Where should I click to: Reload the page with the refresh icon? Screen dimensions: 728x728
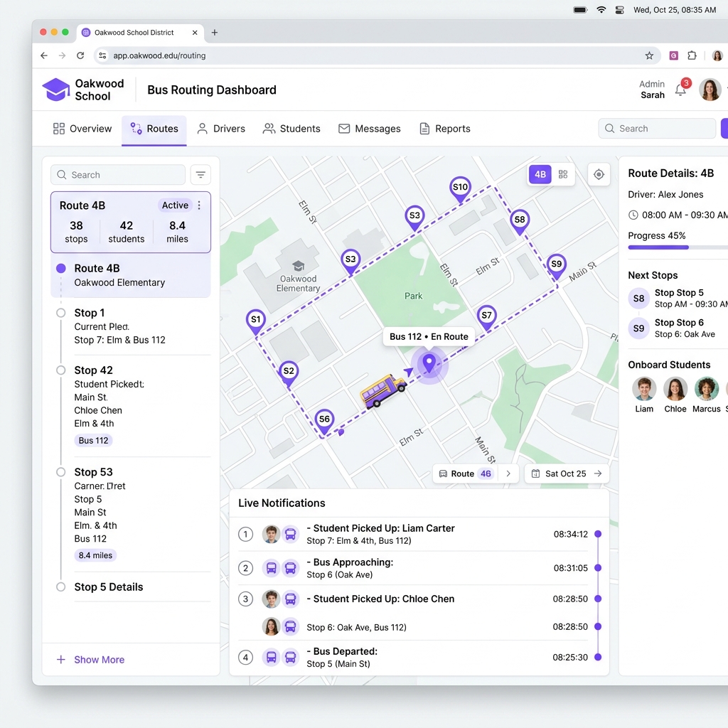(80, 55)
